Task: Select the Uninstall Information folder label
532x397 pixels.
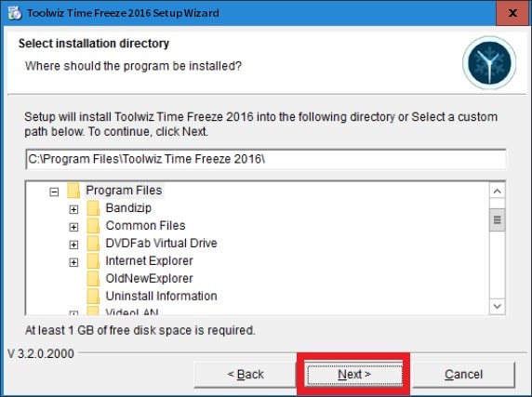Action: [x=161, y=296]
